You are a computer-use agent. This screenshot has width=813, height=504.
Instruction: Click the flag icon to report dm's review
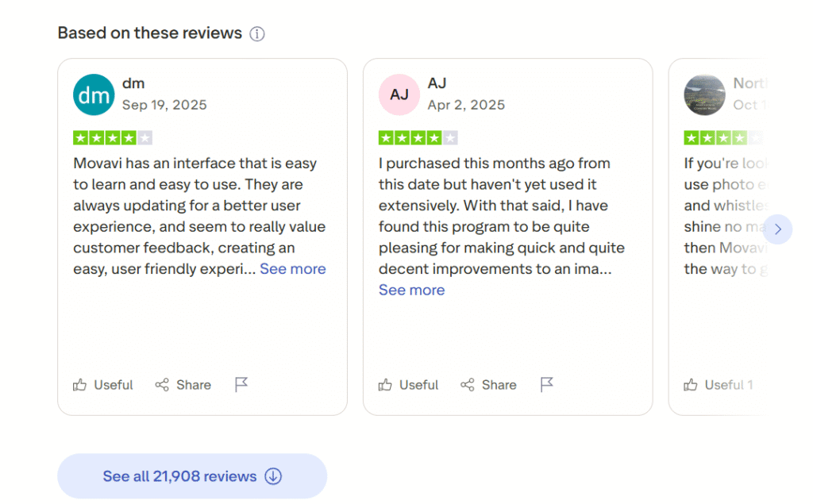pos(241,384)
